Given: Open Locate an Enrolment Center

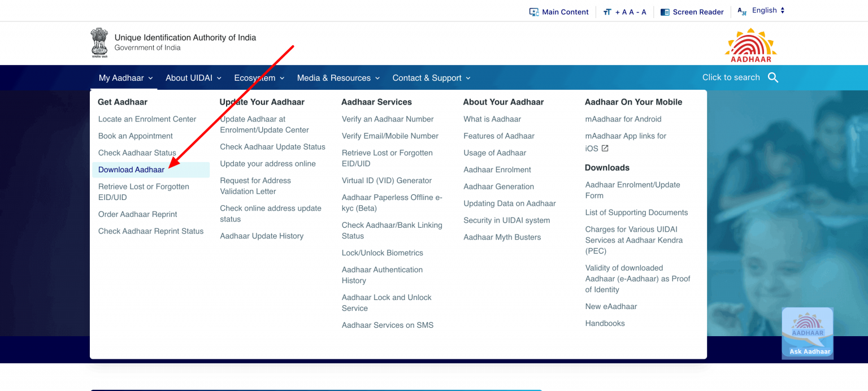Looking at the screenshot, I should click(x=147, y=119).
